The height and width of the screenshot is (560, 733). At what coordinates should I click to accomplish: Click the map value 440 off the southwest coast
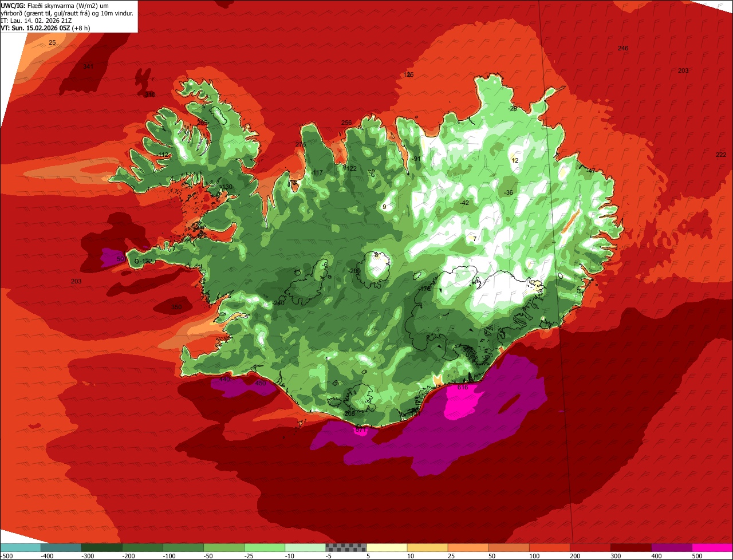coord(224,379)
